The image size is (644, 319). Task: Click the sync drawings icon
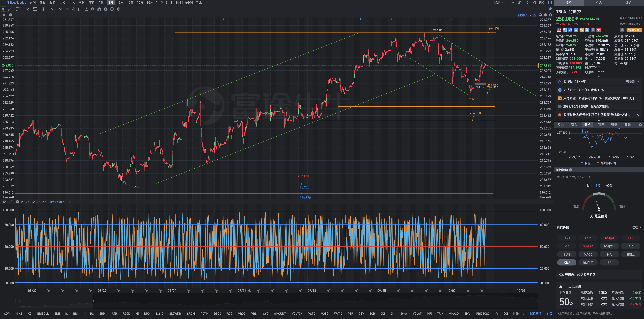[112, 9]
